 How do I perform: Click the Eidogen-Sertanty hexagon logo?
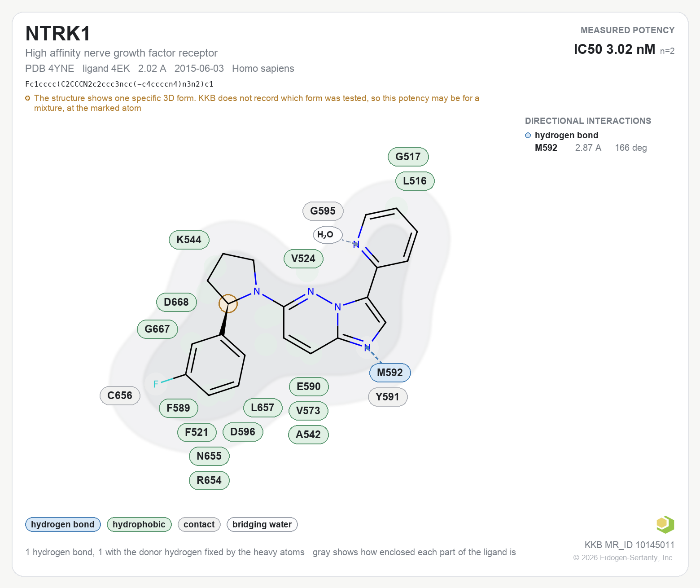tap(665, 524)
